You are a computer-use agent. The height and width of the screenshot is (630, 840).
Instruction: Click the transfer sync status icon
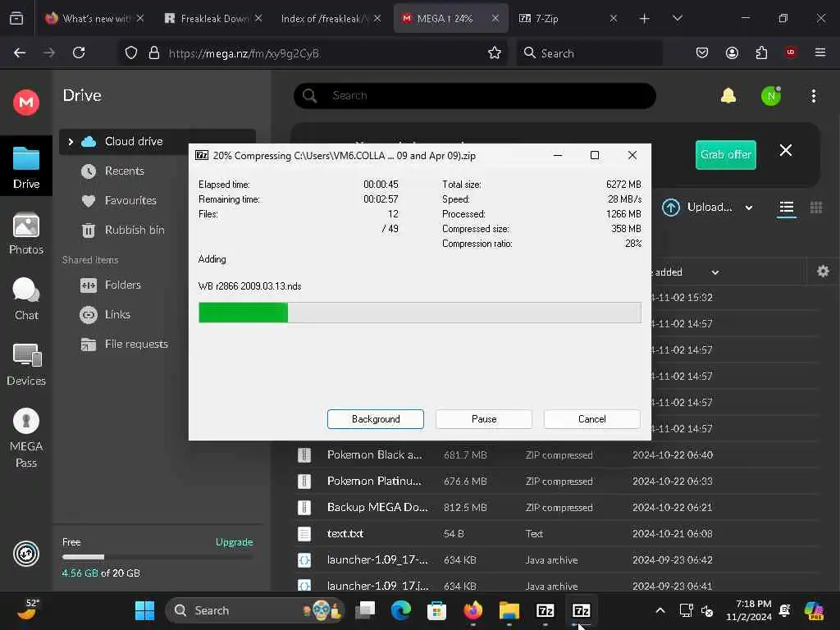click(26, 554)
